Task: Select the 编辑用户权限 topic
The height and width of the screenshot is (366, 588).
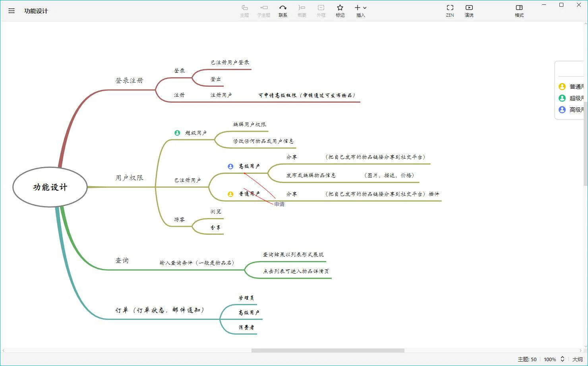Action: click(x=250, y=125)
